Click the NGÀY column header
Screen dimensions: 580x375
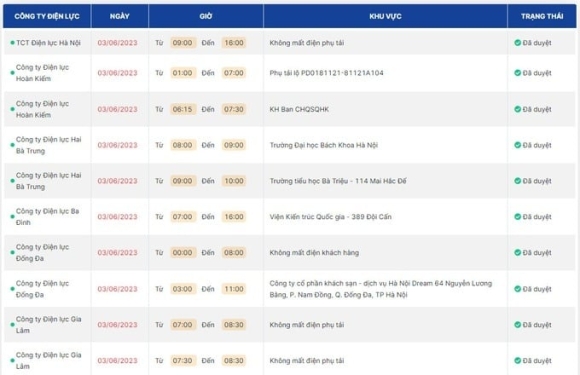119,16
